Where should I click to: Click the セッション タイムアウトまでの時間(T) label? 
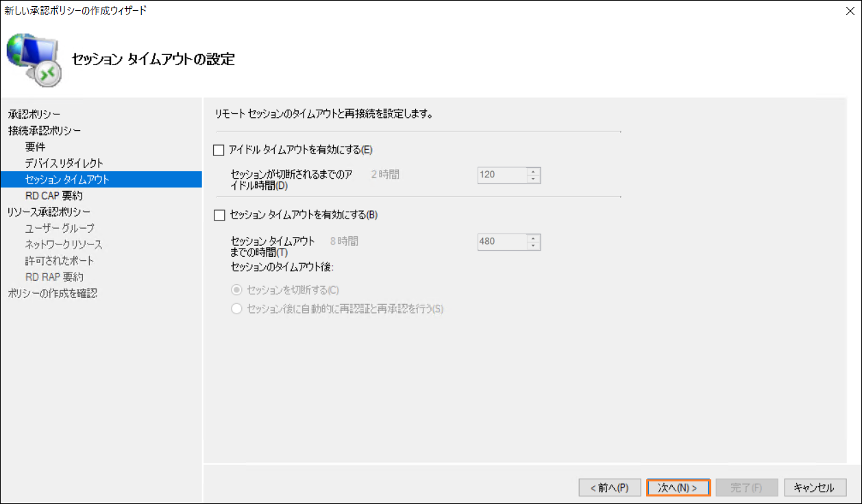tap(273, 247)
